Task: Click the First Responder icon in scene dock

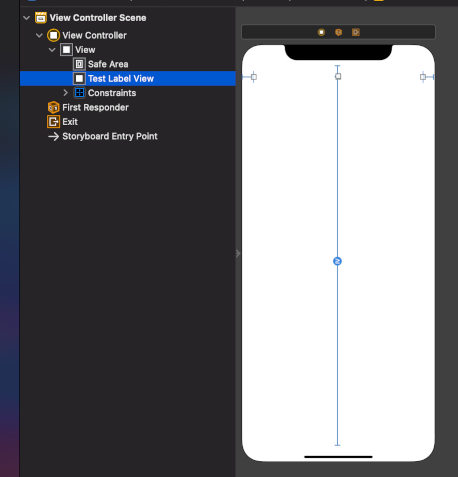Action: click(x=338, y=32)
